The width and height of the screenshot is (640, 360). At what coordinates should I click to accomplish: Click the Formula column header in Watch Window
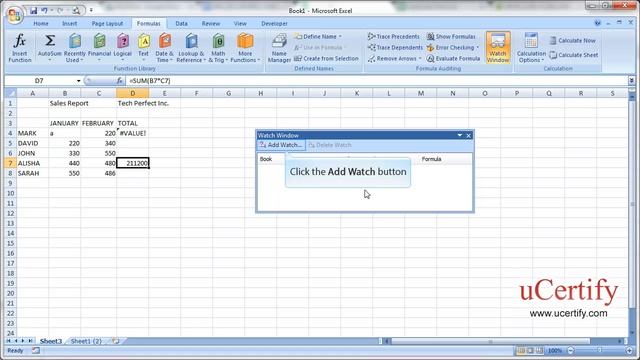click(431, 159)
